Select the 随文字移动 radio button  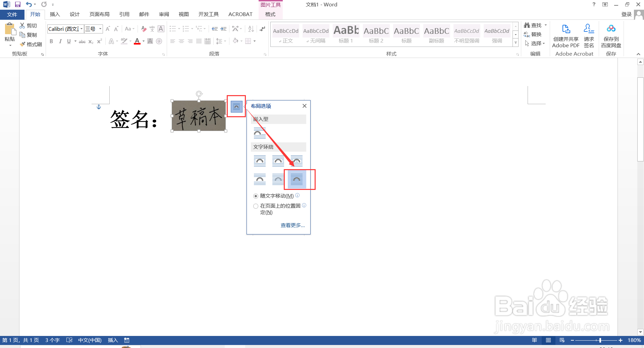[256, 196]
